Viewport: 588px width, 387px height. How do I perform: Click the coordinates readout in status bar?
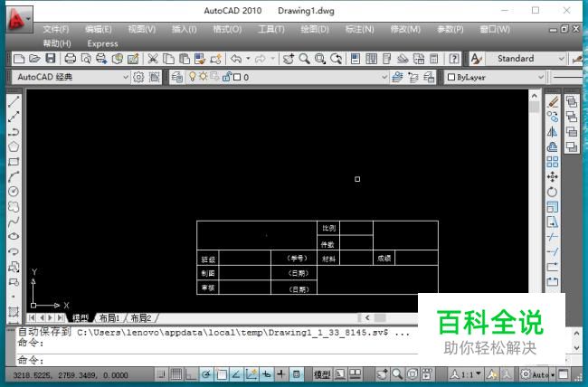[71, 374]
